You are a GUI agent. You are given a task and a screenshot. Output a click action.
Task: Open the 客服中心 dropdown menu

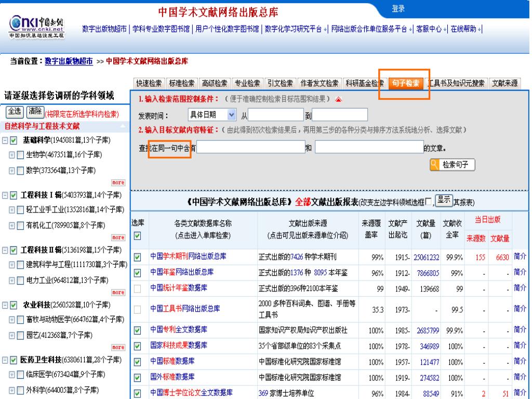[431, 29]
